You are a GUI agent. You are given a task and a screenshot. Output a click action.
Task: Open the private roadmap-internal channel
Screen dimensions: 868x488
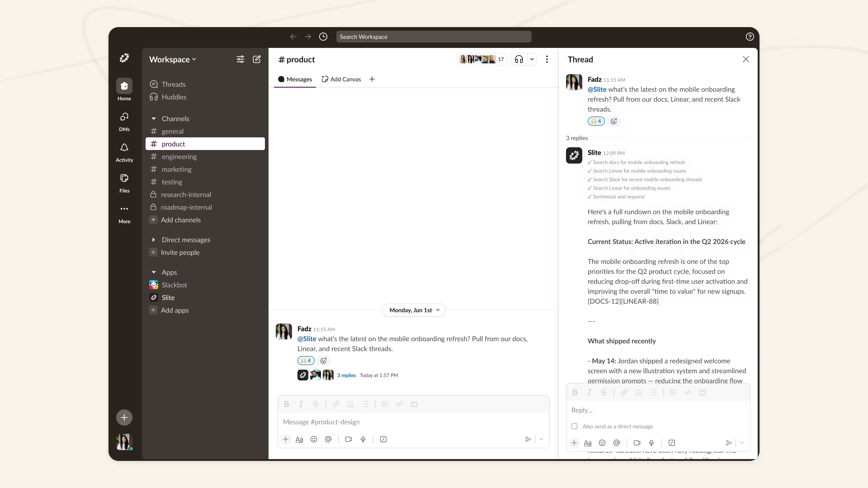205,207
